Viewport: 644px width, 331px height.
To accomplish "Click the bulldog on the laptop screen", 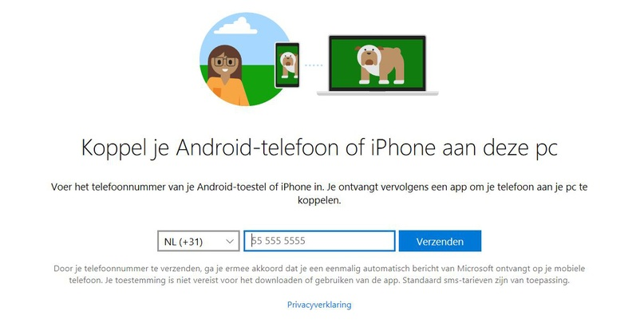I will click(x=380, y=63).
